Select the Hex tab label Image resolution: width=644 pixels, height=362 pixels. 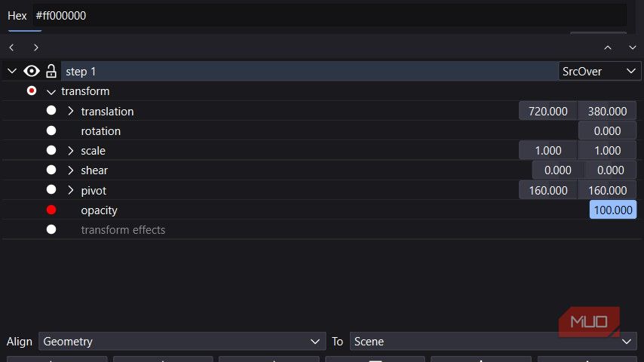(17, 16)
